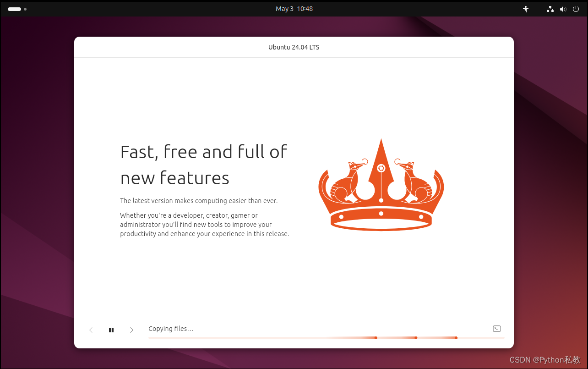The width and height of the screenshot is (588, 369).
Task: Click the Activities workspace indicator
Action: pos(17,9)
